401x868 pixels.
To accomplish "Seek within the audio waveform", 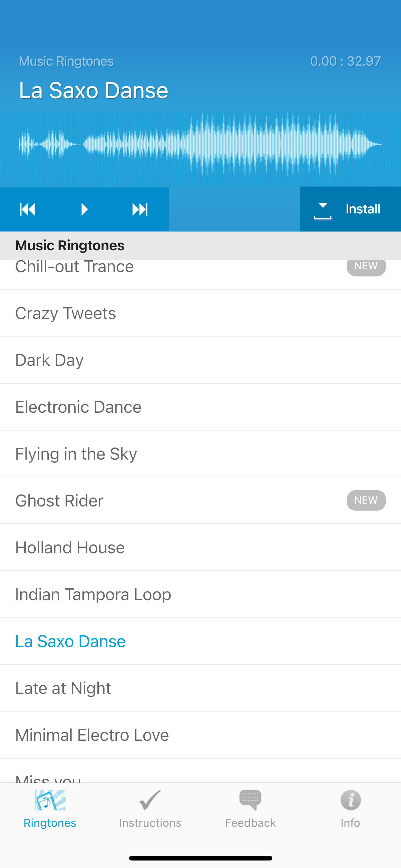I will click(x=200, y=144).
